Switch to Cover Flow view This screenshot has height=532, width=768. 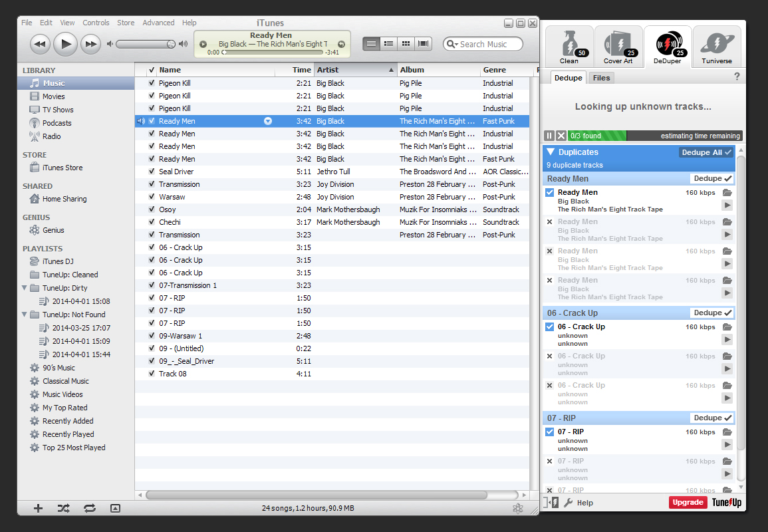423,44
